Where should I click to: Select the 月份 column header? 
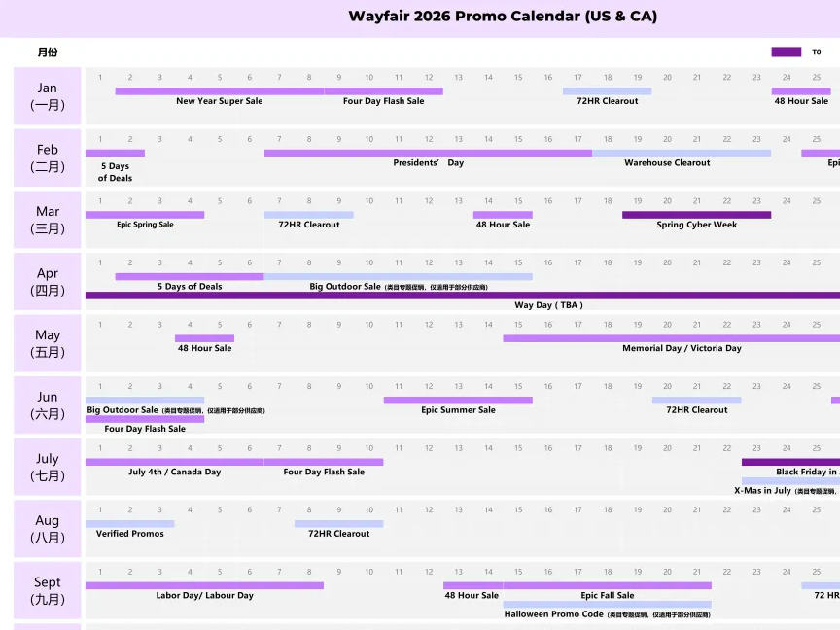click(x=47, y=52)
